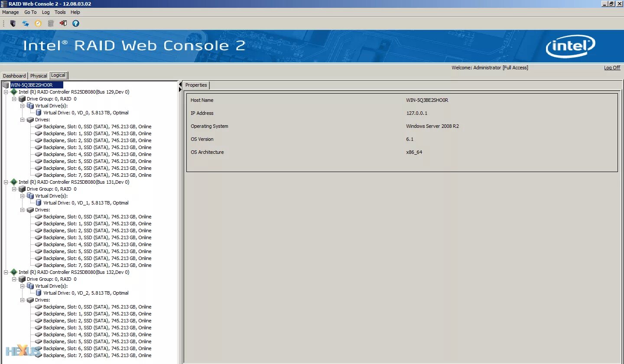Screen dimensions: 624x364
Task: Click the OS Version value 6.1
Action: (x=409, y=139)
